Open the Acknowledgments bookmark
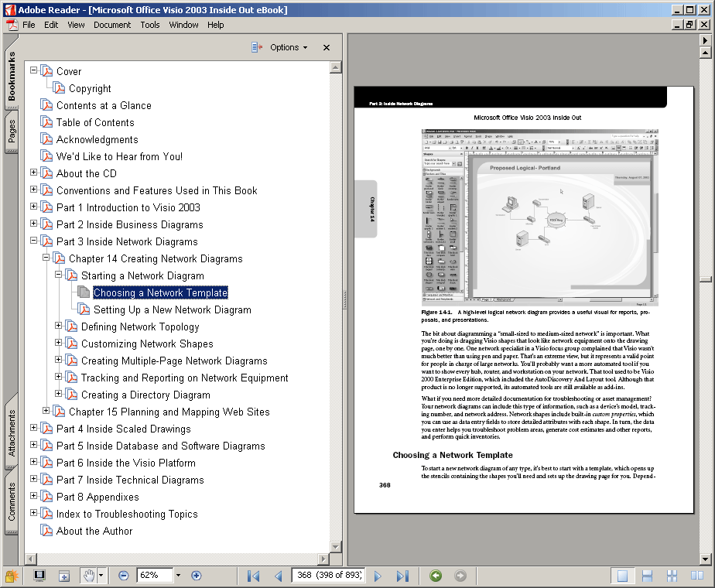715x588 pixels. [x=97, y=139]
